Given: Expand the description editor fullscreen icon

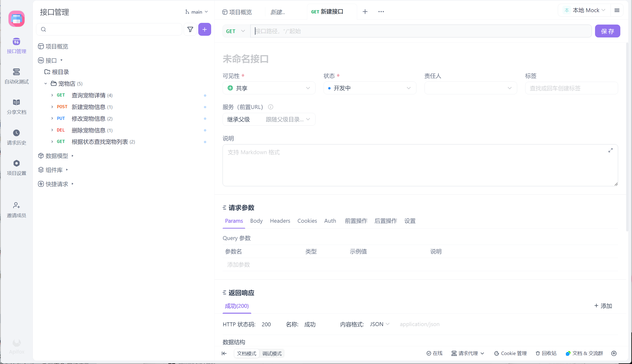Looking at the screenshot, I should [x=610, y=150].
